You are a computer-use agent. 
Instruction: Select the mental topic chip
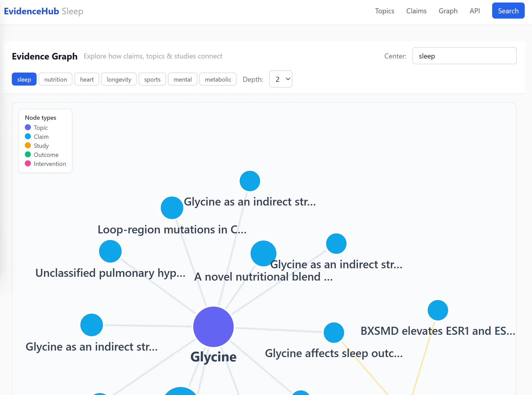pos(183,79)
